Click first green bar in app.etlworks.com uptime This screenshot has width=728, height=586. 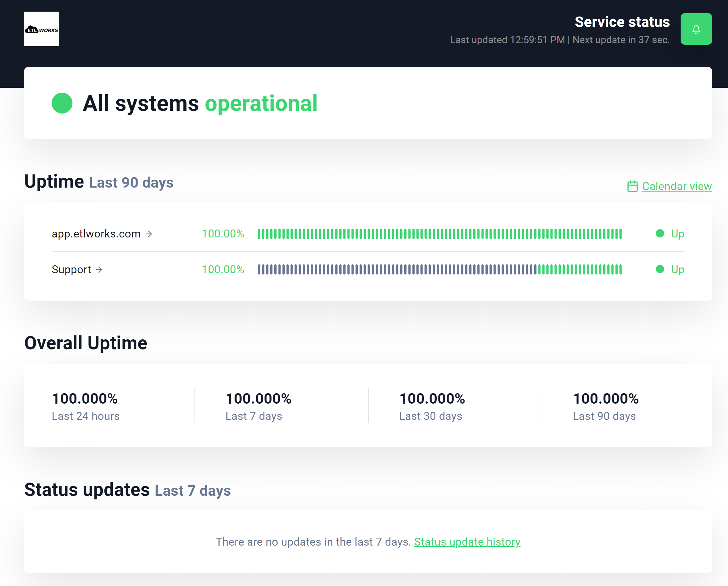(x=259, y=234)
